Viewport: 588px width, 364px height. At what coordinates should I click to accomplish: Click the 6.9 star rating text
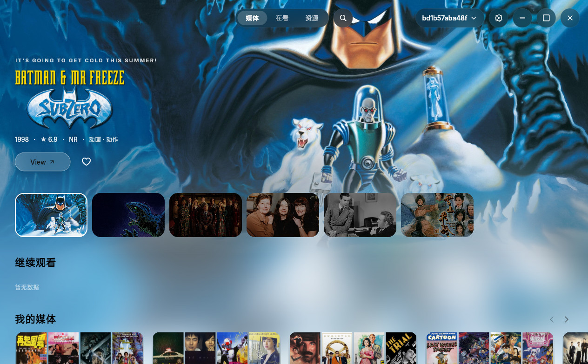[x=49, y=139]
